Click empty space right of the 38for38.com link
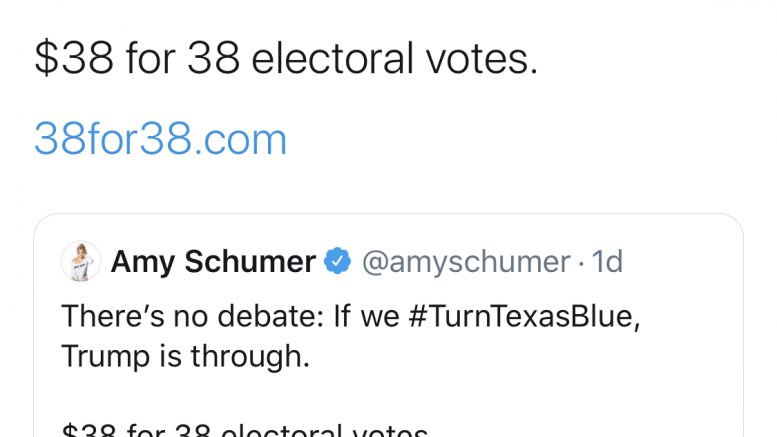777x437 pixels. point(500,139)
